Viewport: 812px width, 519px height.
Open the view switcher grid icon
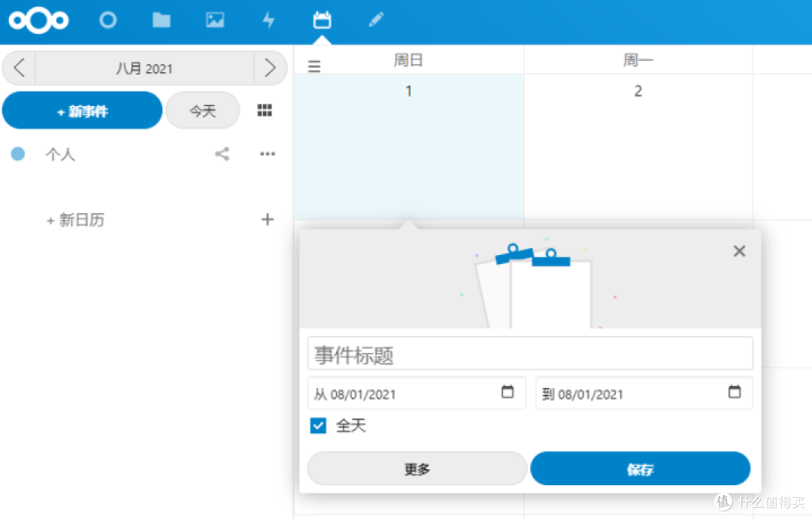[x=264, y=110]
